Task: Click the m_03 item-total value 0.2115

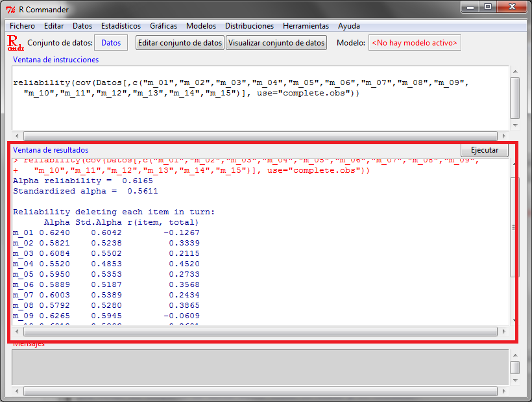Action: pos(184,254)
